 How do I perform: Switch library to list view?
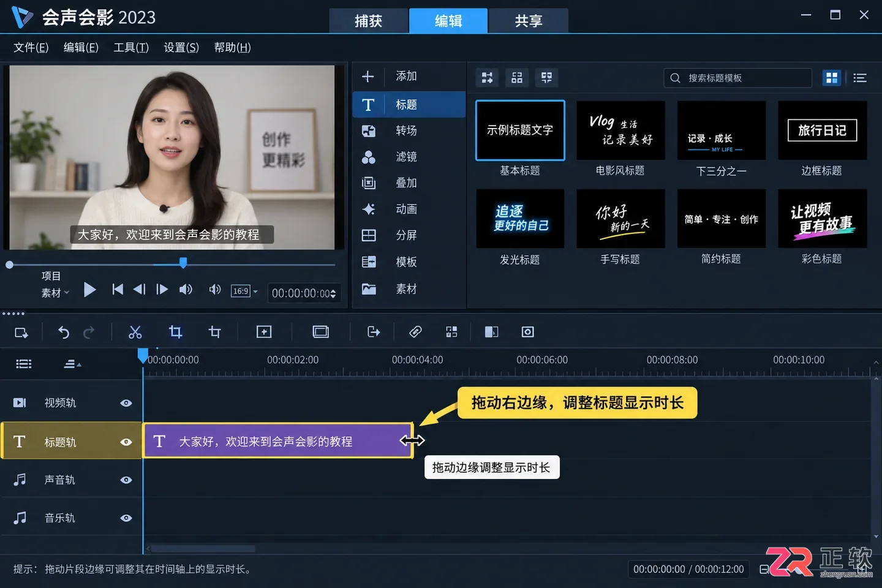pyautogui.click(x=860, y=78)
